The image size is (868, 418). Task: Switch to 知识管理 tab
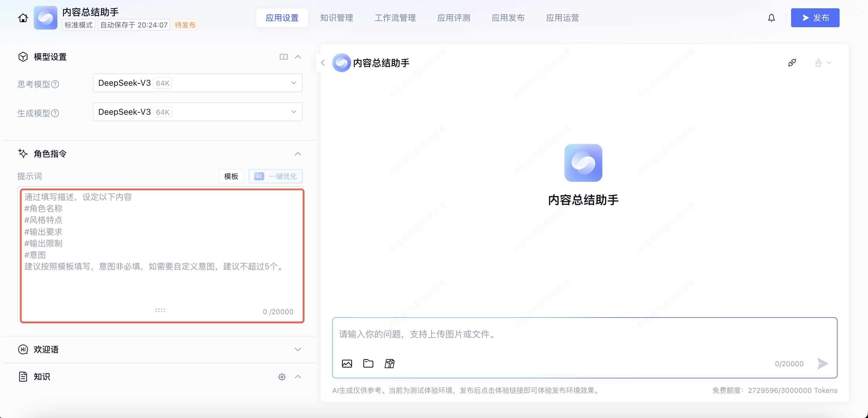point(336,18)
